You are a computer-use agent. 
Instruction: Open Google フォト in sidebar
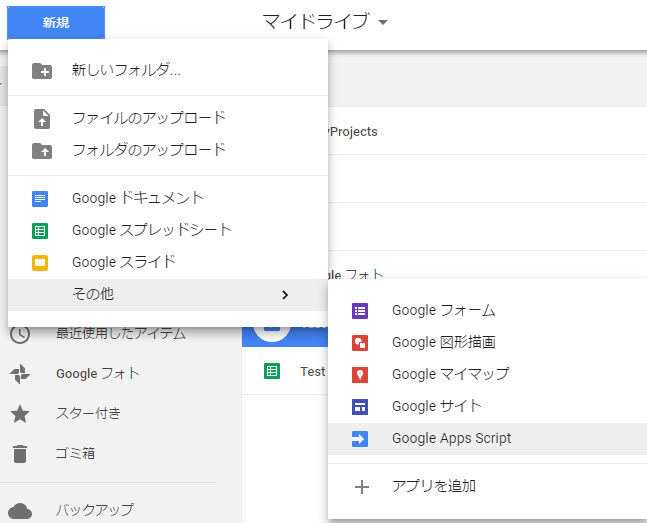point(98,374)
